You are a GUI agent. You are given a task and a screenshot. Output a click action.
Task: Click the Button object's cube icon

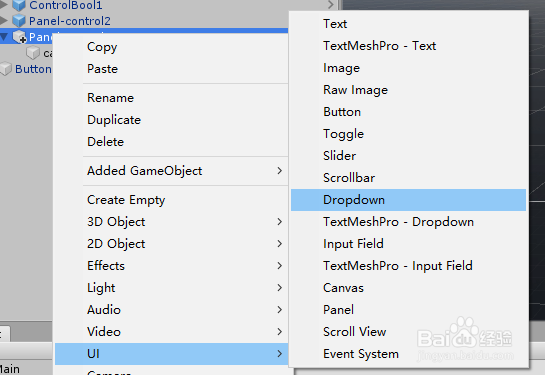[6, 69]
